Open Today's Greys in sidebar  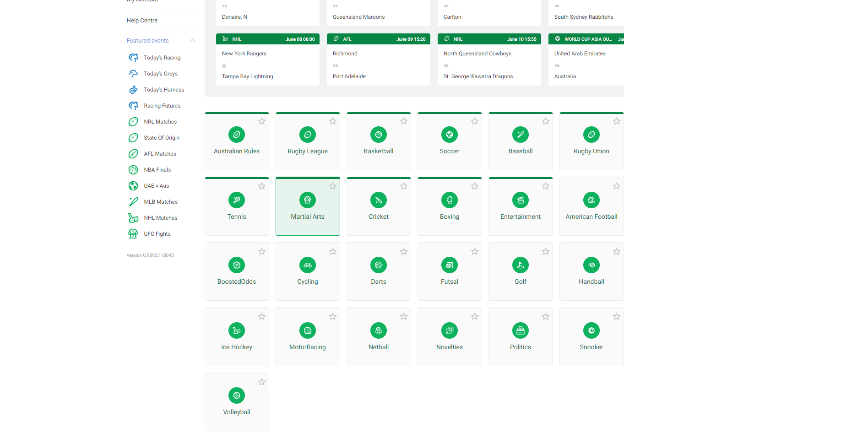[161, 74]
